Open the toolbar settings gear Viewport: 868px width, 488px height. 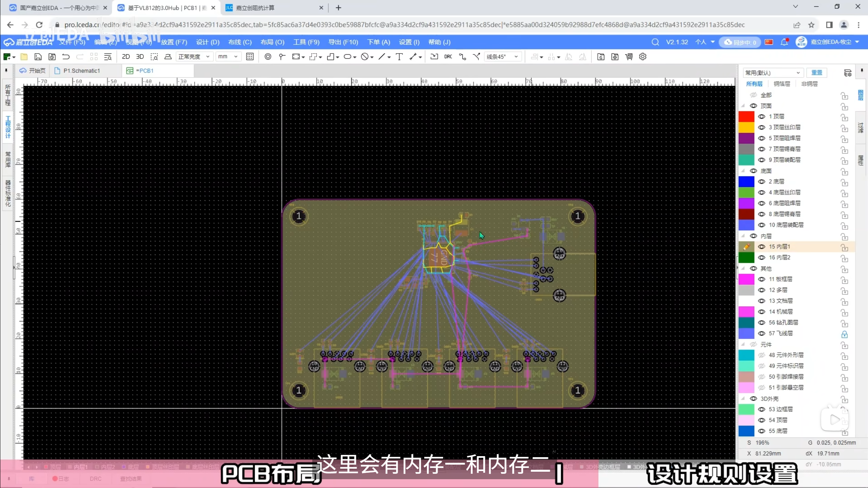643,57
